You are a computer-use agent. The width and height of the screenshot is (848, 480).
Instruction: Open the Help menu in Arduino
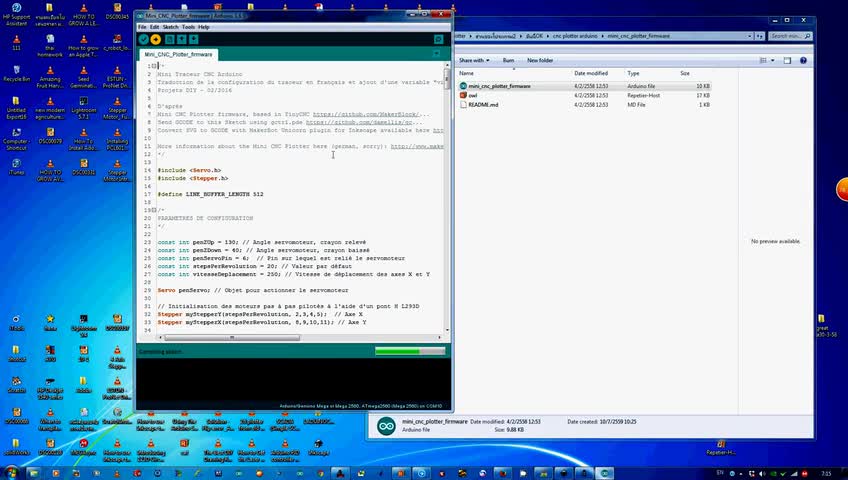coord(203,27)
